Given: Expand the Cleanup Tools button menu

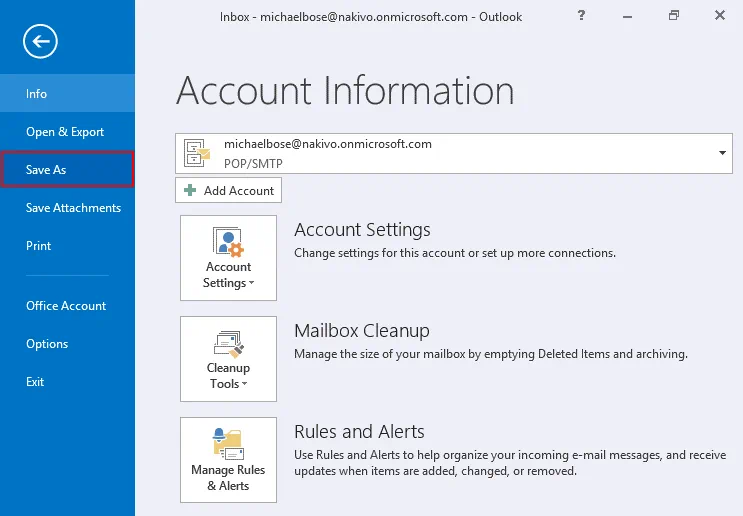Looking at the screenshot, I should pos(228,359).
